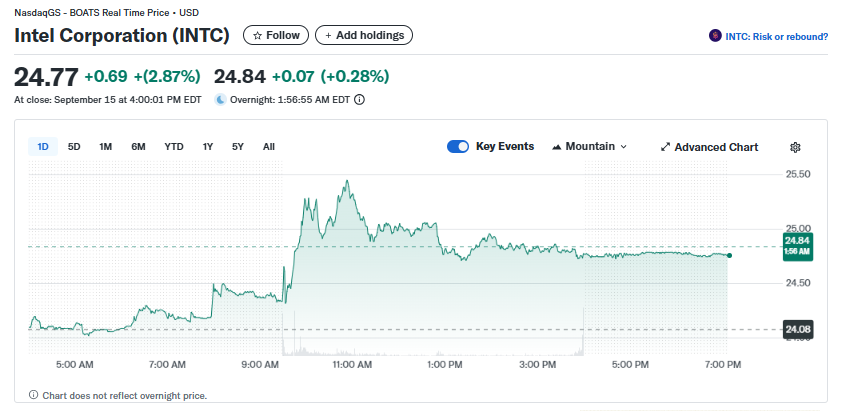Click the INTC Risk or rebound badge icon

point(715,36)
